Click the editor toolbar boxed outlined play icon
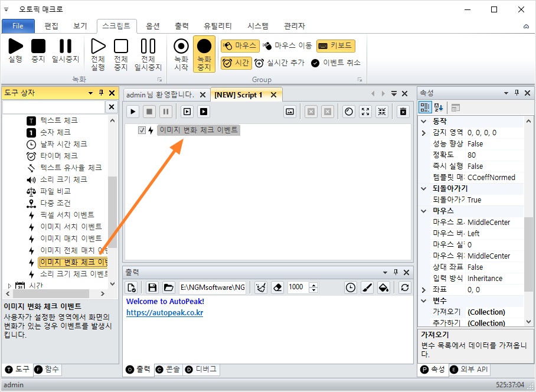Screen dimensions: 536x392 (x=187, y=112)
